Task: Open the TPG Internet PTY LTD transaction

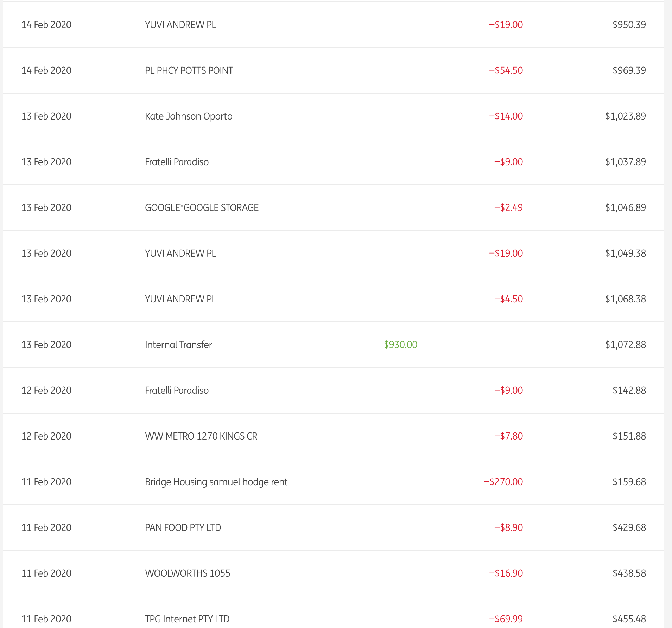Action: (187, 619)
